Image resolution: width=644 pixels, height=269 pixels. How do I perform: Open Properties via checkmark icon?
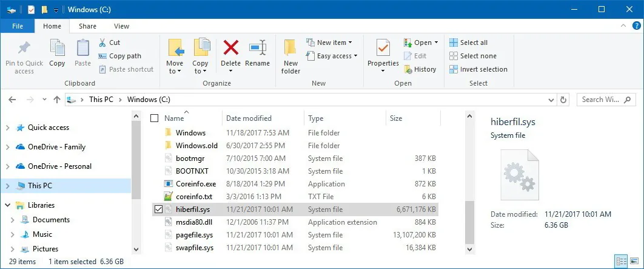tap(383, 48)
